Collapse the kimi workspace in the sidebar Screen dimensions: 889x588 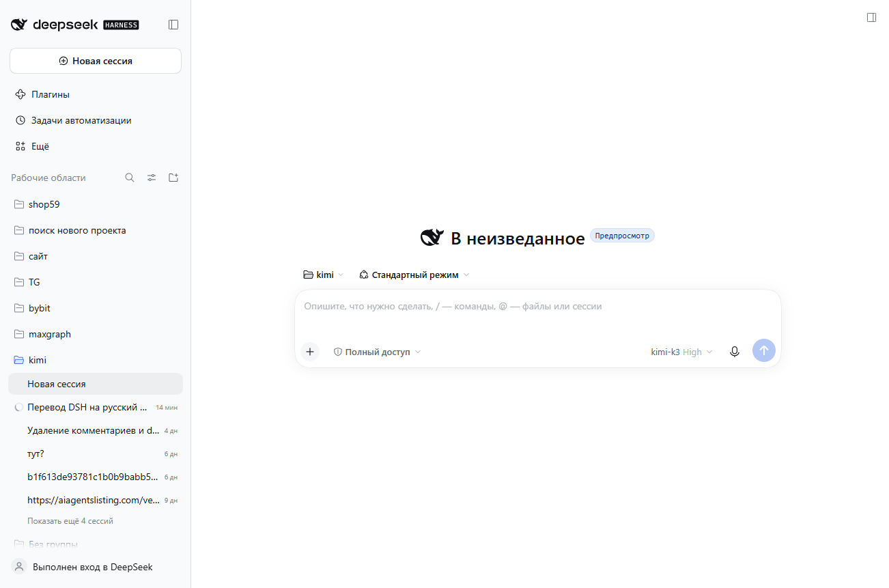pyautogui.click(x=96, y=360)
